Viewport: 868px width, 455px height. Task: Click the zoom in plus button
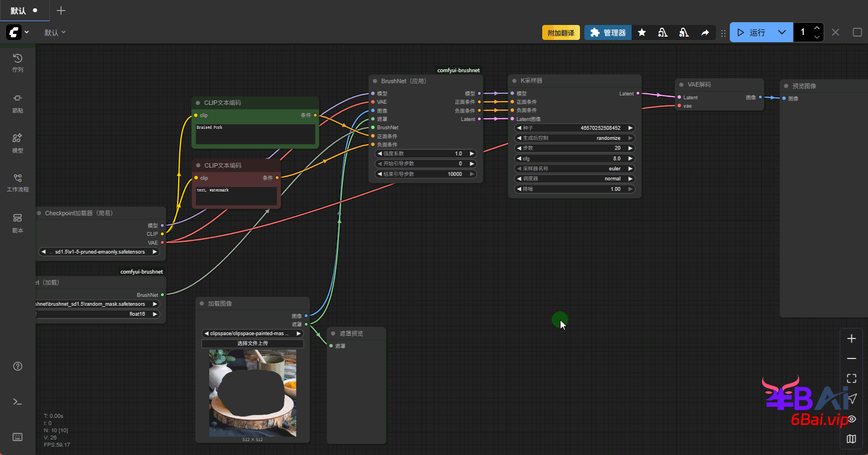[x=851, y=338]
